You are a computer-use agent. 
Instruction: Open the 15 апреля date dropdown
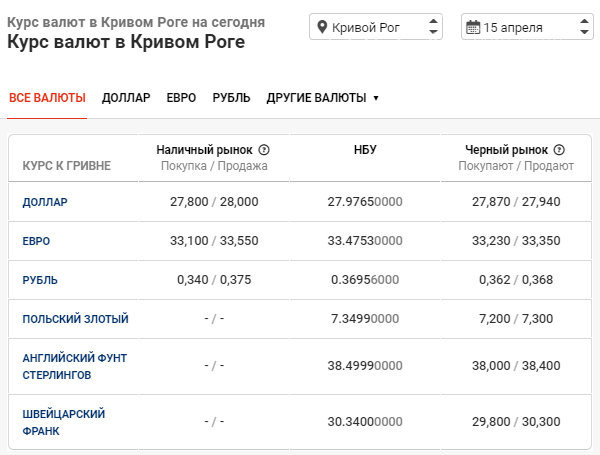pyautogui.click(x=526, y=27)
